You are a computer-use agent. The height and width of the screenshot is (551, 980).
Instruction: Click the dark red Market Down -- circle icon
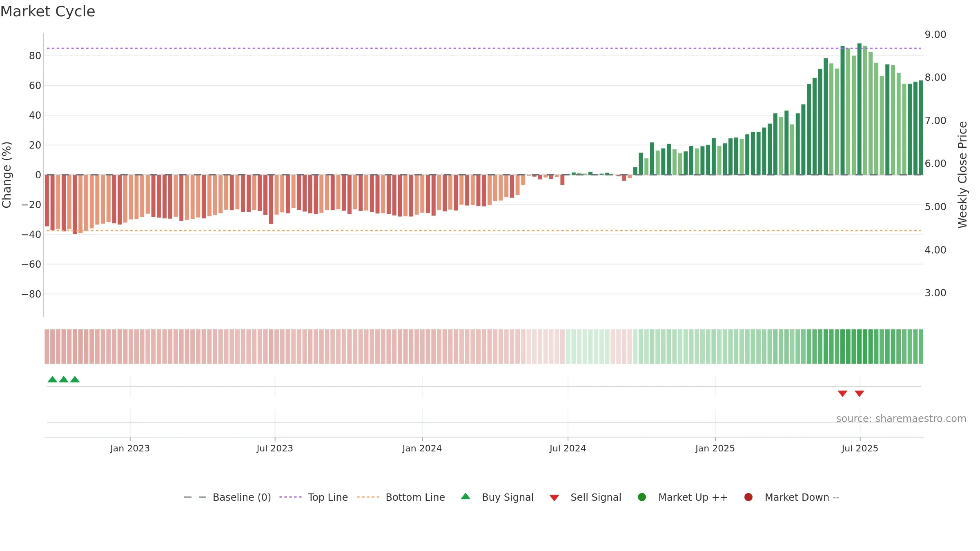(x=748, y=497)
